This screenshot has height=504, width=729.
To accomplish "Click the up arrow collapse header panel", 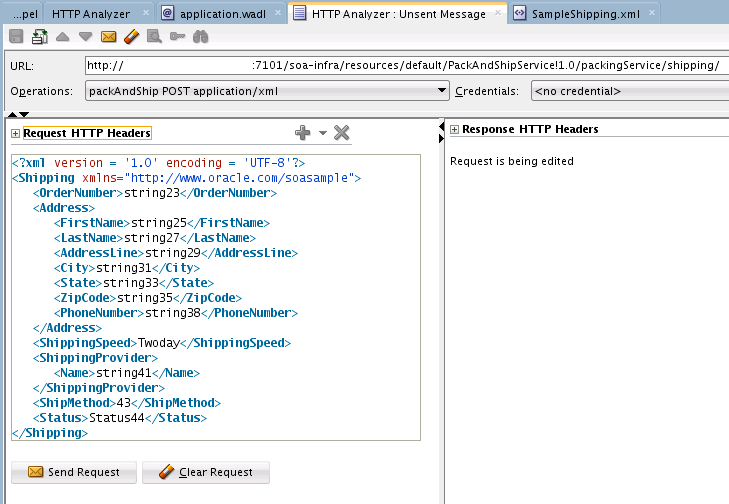I will pos(13,114).
